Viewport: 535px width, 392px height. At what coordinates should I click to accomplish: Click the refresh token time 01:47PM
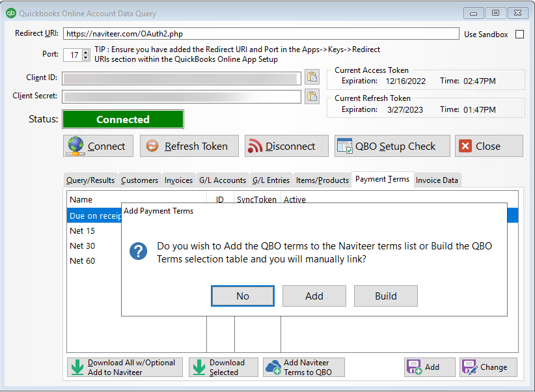click(x=480, y=109)
